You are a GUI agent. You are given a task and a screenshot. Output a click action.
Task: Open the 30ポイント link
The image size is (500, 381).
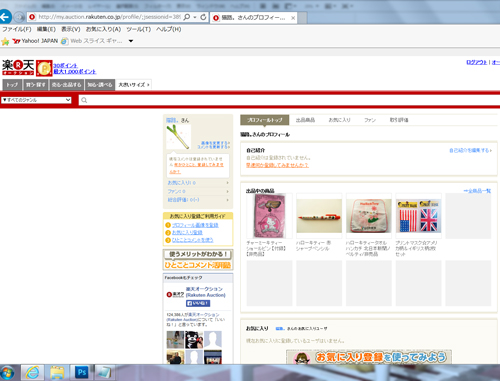66,65
